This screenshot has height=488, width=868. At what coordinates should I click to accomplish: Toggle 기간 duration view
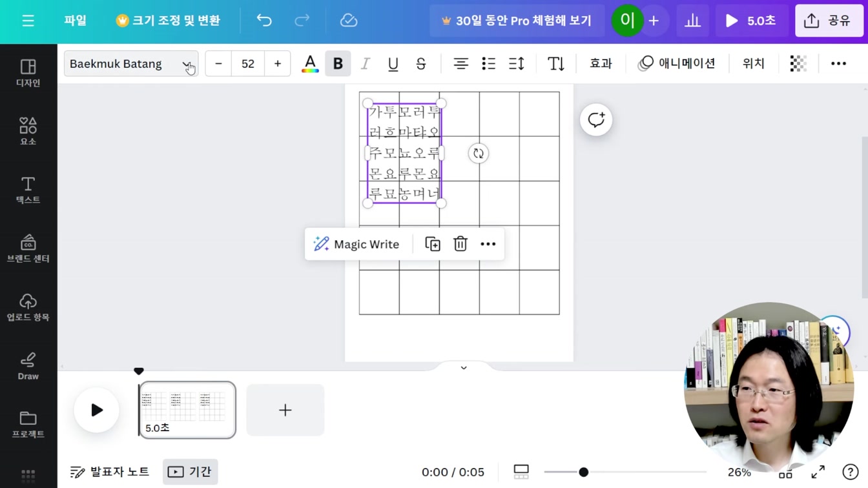click(191, 472)
